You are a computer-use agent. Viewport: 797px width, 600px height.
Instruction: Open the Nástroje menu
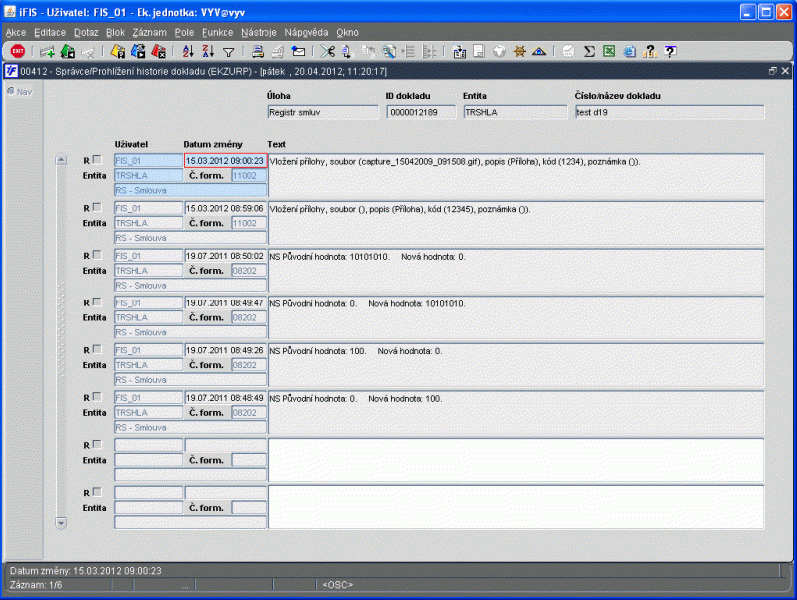[259, 33]
